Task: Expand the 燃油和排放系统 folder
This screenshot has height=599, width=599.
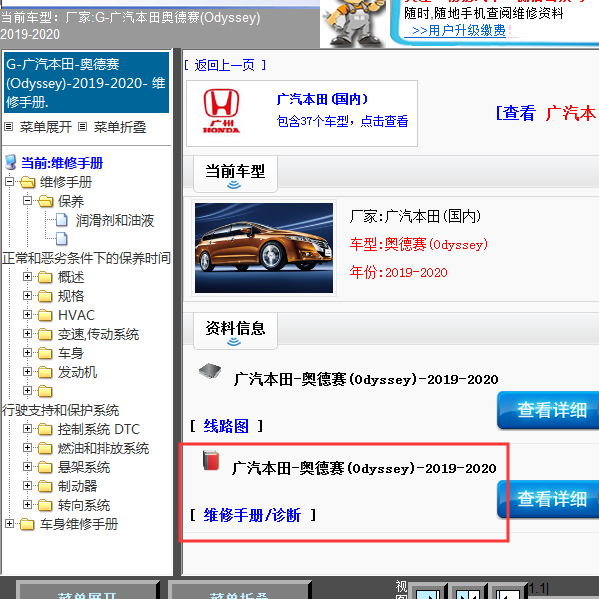Action: click(x=28, y=447)
